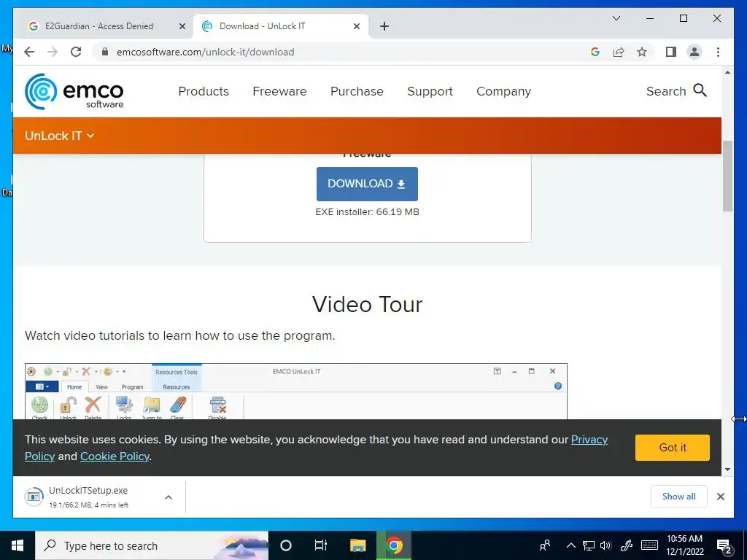Screen dimensions: 747x560
Task: Click the EMCO Software logo
Action: click(74, 91)
